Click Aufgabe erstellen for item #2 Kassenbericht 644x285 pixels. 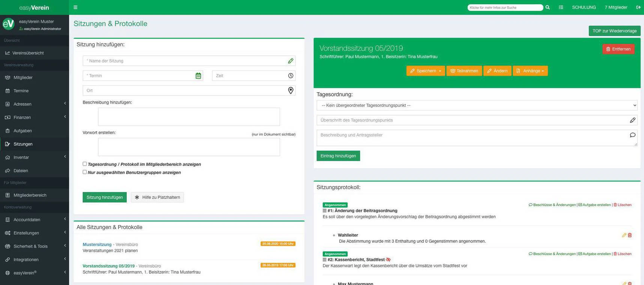(594, 254)
